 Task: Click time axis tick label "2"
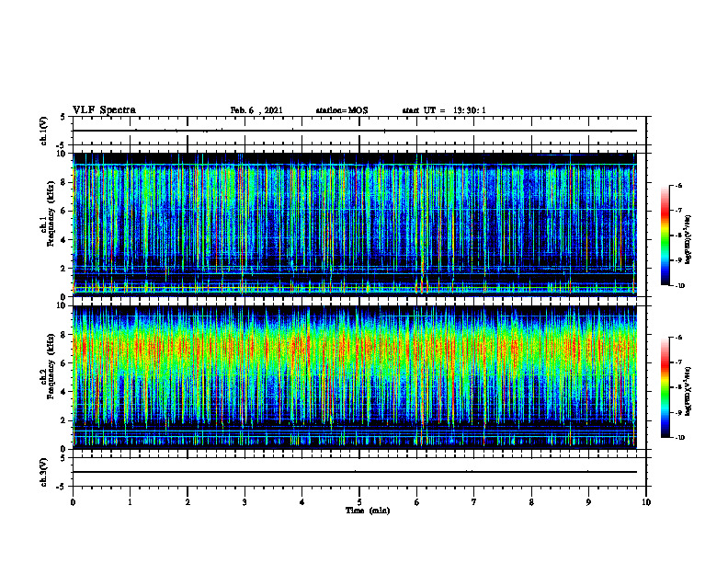tap(188, 502)
